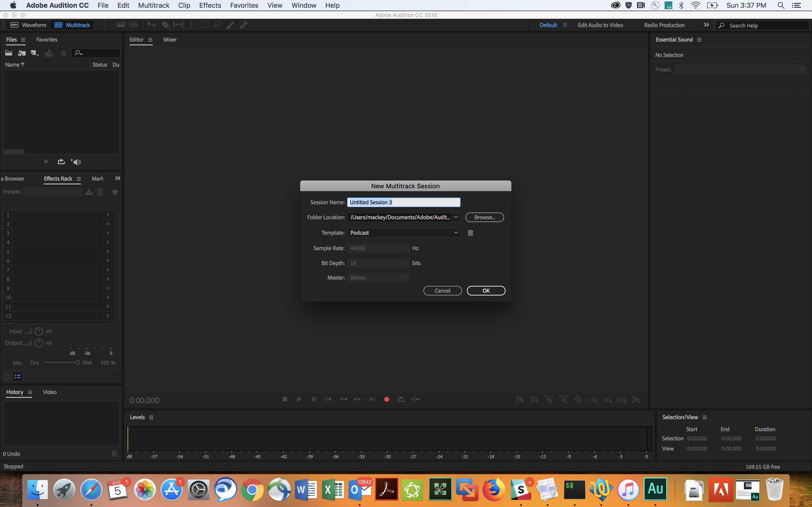Image resolution: width=812 pixels, height=507 pixels.
Task: Click the Play button in transport controls
Action: tap(299, 399)
